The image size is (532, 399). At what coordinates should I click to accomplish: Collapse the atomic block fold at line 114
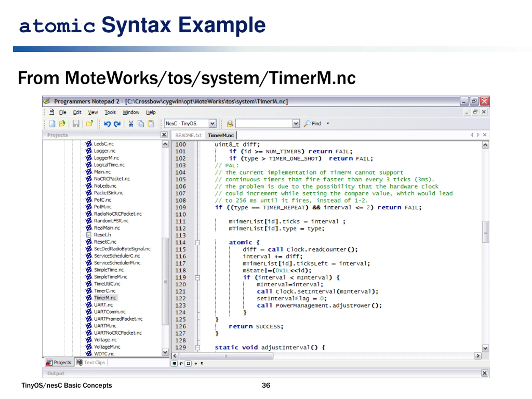197,243
